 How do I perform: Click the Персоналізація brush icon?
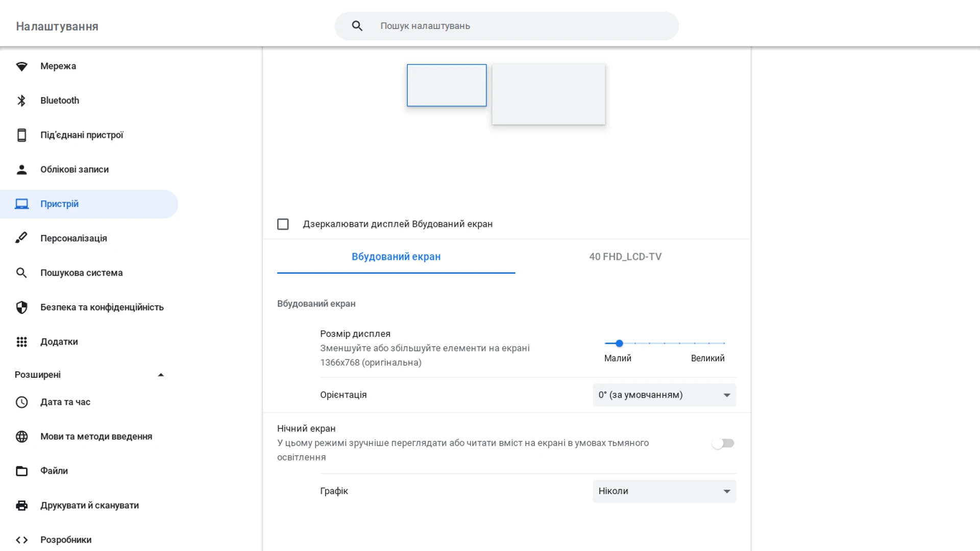(21, 238)
